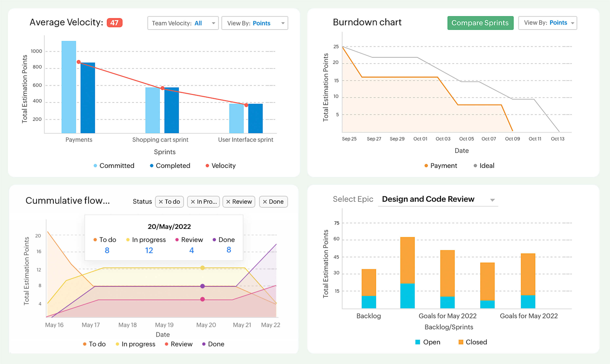
Task: Open the "Design and Code Review" epic selector
Action: 438,199
